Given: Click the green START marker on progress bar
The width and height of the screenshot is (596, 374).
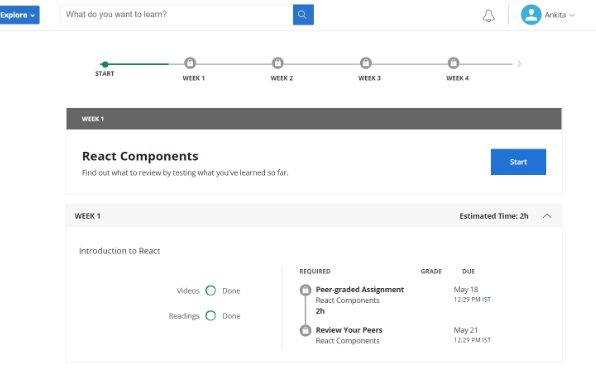Looking at the screenshot, I should [105, 64].
